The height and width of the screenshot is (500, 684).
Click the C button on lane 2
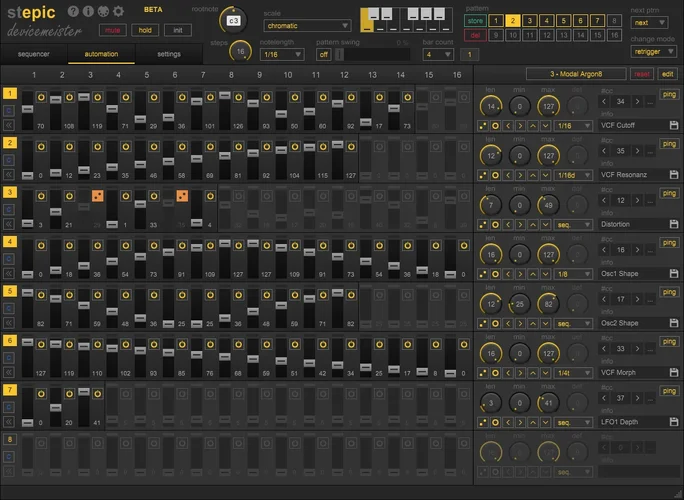[9, 160]
